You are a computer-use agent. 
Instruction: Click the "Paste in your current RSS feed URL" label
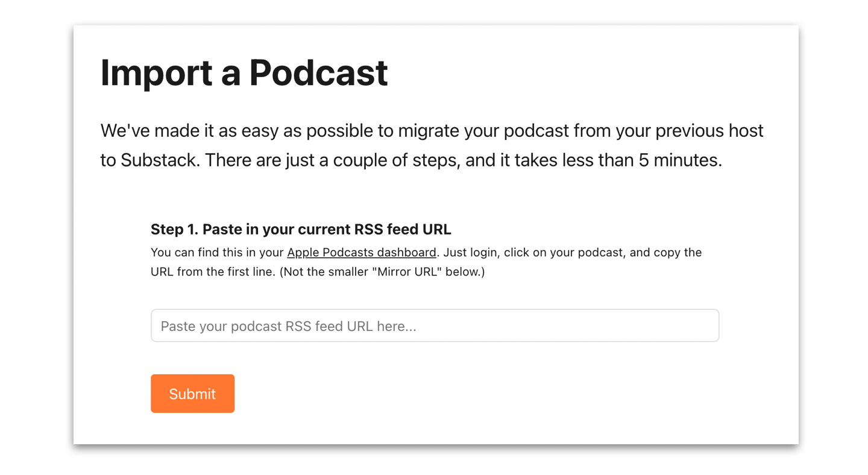[x=300, y=229]
